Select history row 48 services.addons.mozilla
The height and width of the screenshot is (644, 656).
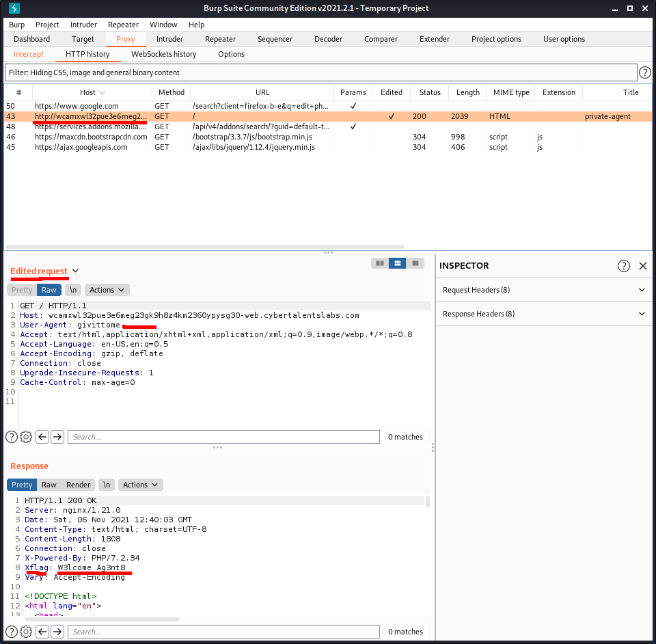coord(328,126)
